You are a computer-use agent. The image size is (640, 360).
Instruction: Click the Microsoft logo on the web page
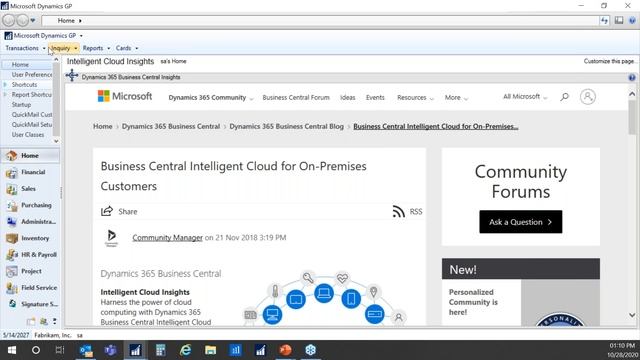pyautogui.click(x=125, y=96)
